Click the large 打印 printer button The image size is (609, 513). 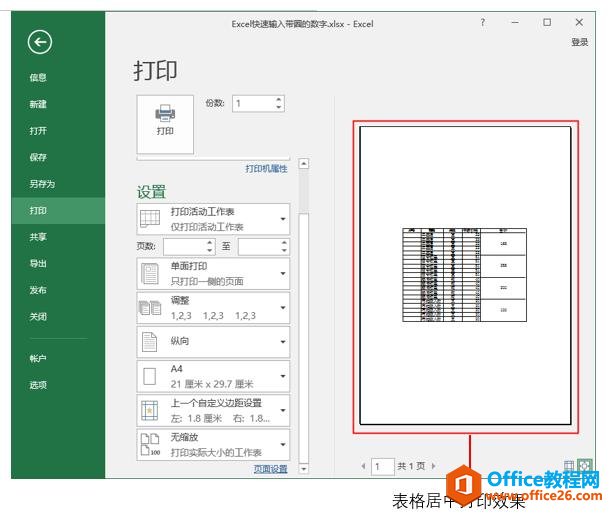tap(165, 124)
